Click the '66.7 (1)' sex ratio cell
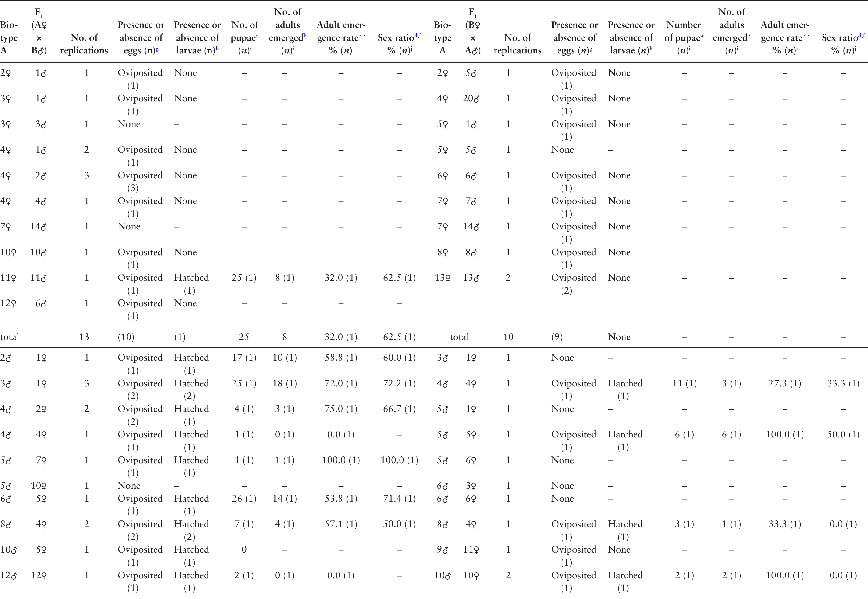Image resolution: width=868 pixels, height=599 pixels. 399,409
